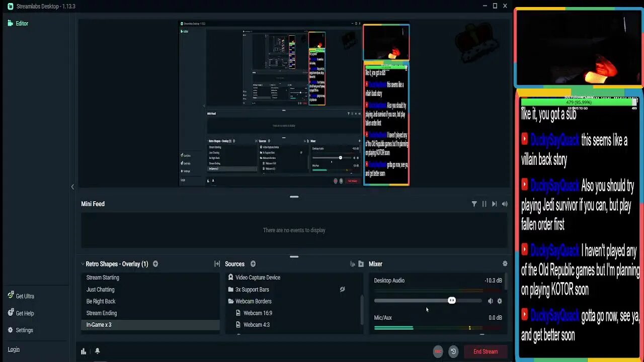Select the Stream Starting scene
The height and width of the screenshot is (362, 644).
tap(150, 278)
